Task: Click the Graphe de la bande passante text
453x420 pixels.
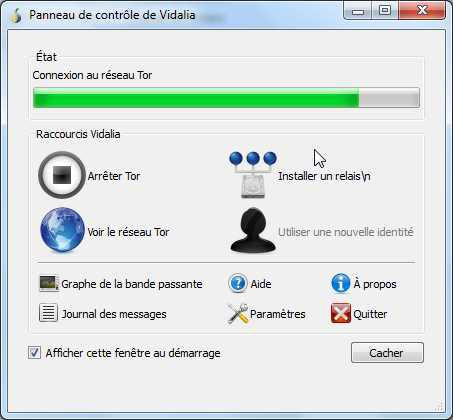Action: [132, 284]
